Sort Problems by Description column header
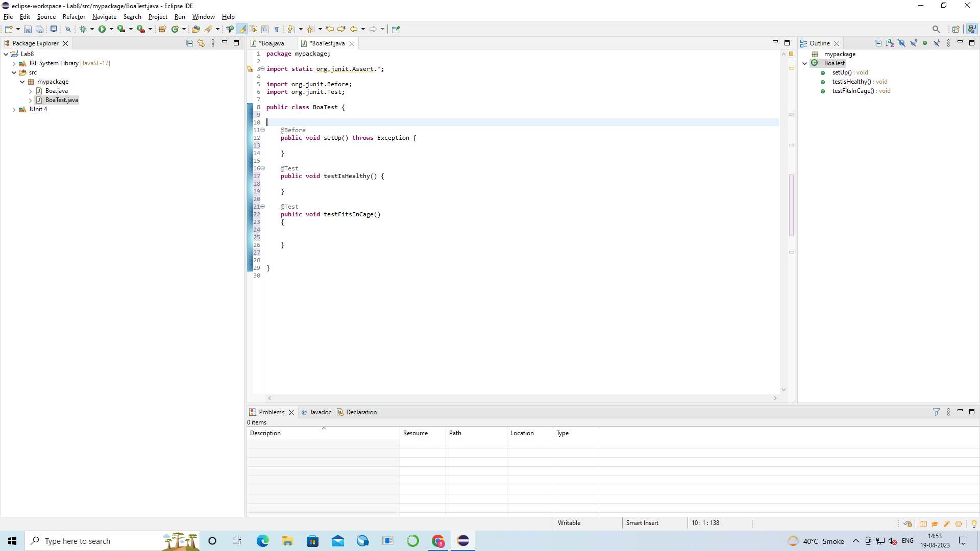Viewport: 980px width, 551px height. (x=323, y=433)
